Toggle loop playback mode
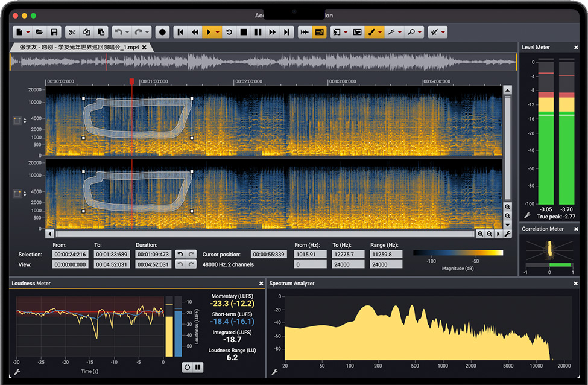Screen dimensions: 588x385 tap(229, 32)
